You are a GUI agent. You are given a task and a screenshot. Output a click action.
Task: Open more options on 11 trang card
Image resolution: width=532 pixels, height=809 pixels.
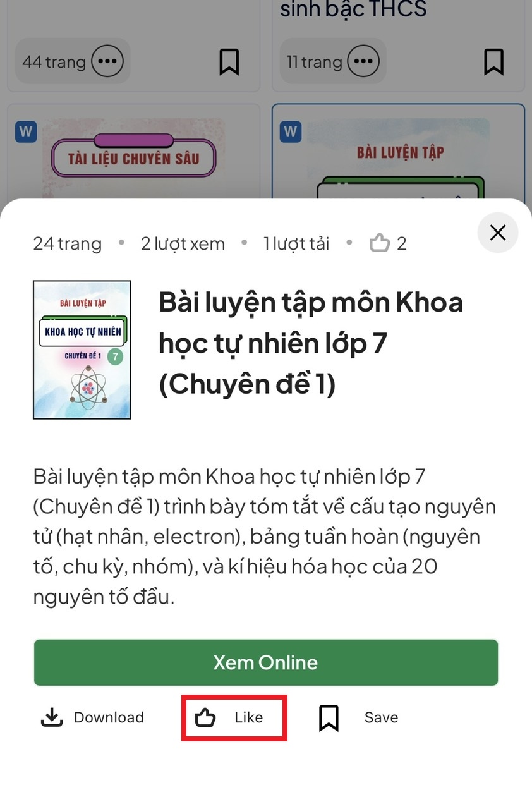pyautogui.click(x=363, y=61)
